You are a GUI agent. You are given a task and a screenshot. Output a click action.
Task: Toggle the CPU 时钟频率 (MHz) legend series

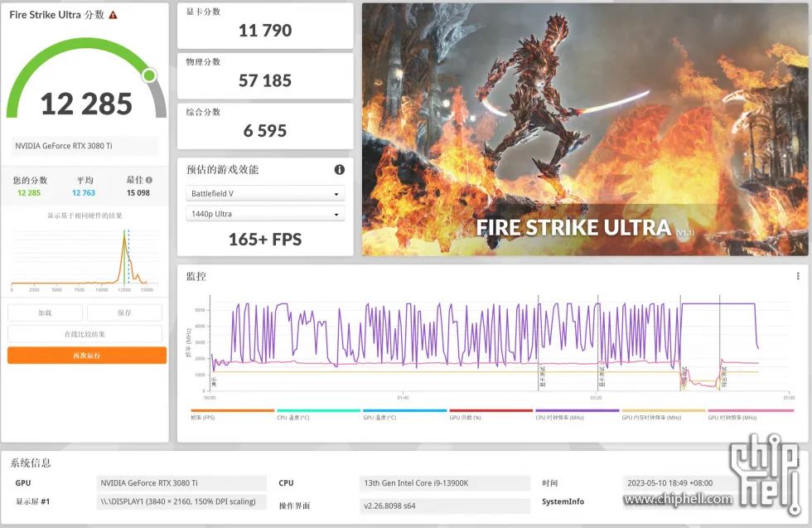coord(577,414)
